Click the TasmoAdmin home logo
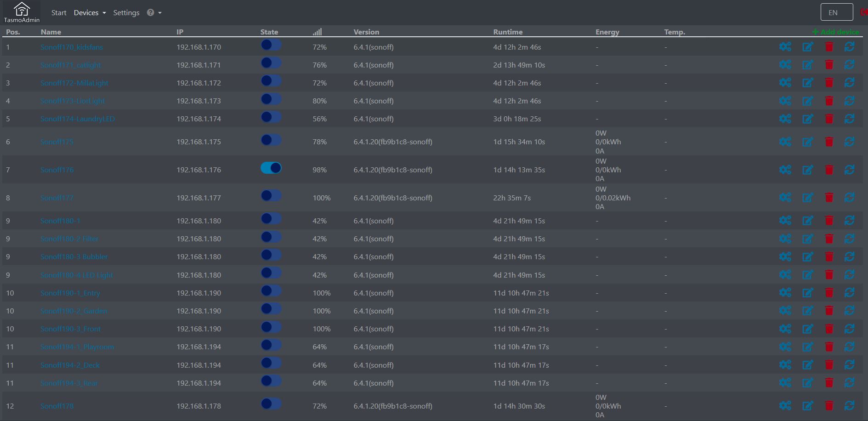 [22, 12]
